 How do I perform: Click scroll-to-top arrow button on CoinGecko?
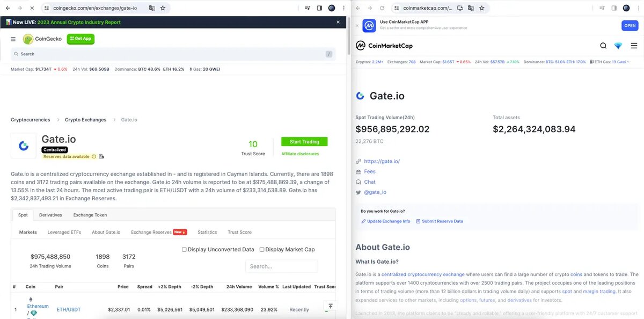pyautogui.click(x=331, y=306)
